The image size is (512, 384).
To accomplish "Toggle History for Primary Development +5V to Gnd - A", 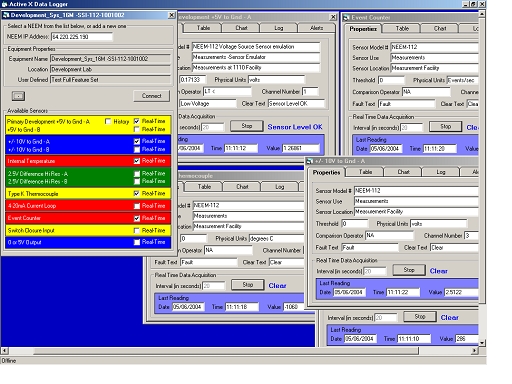I will [108, 121].
